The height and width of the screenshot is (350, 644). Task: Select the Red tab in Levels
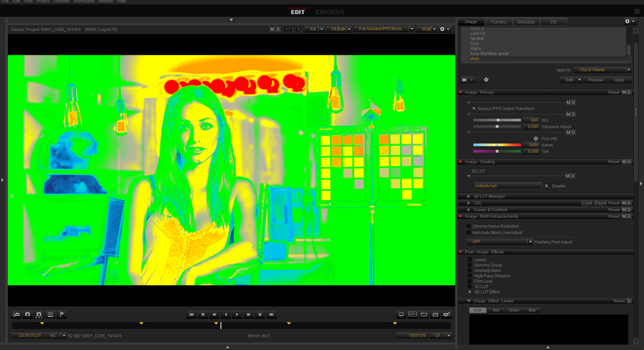click(x=496, y=310)
